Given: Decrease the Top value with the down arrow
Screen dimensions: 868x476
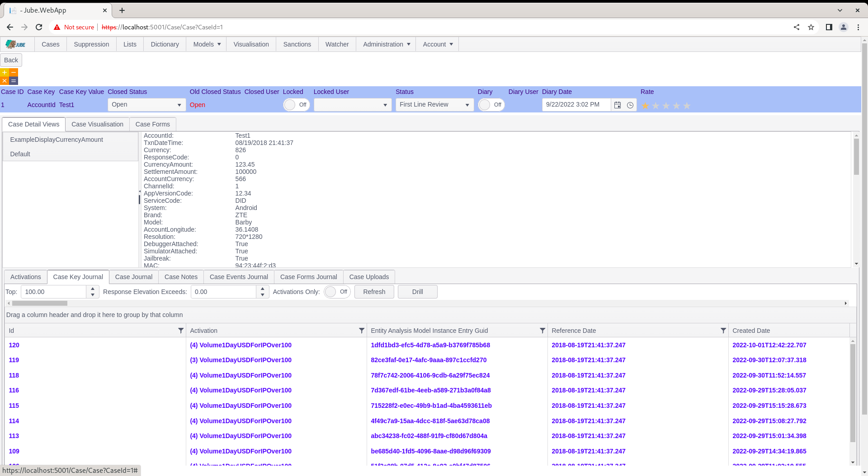Looking at the screenshot, I should (x=93, y=295).
